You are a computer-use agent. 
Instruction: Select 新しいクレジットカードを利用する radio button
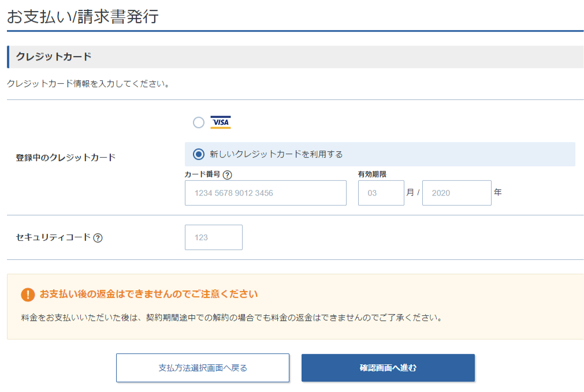point(199,154)
